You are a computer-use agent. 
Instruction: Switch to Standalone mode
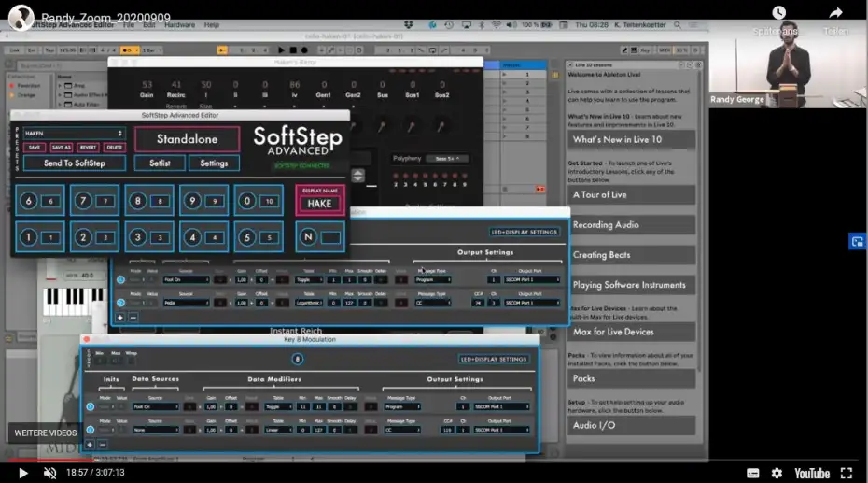click(187, 139)
